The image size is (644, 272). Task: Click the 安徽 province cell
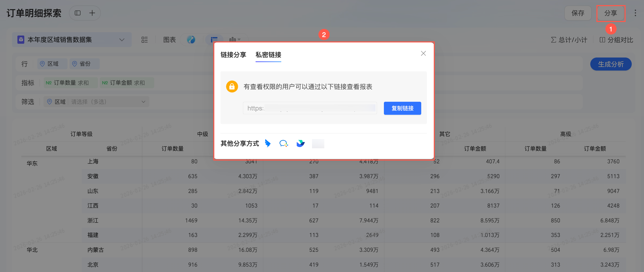(93, 176)
